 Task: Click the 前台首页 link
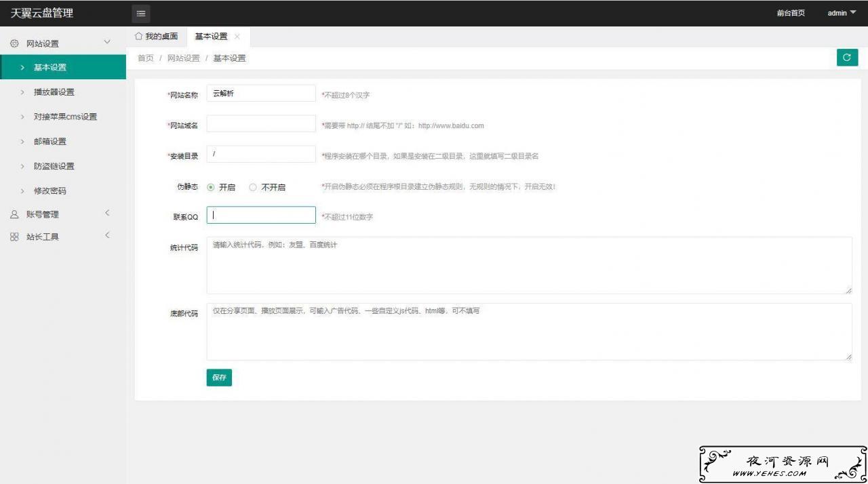[x=791, y=13]
